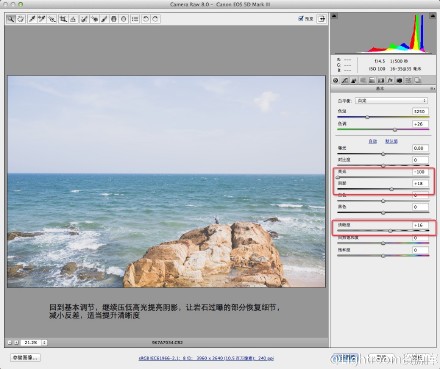Select the Zoom tool in toolbar

11,19
